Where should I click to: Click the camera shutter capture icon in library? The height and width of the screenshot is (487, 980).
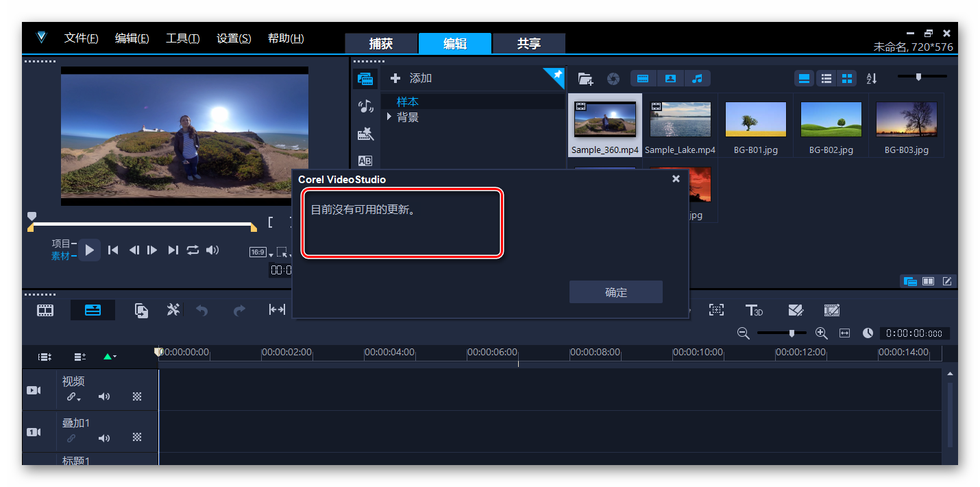tap(613, 79)
